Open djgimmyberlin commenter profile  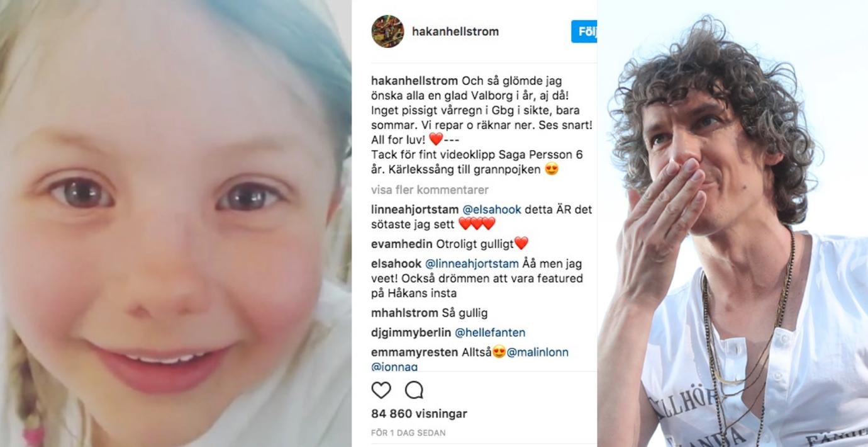tap(411, 332)
